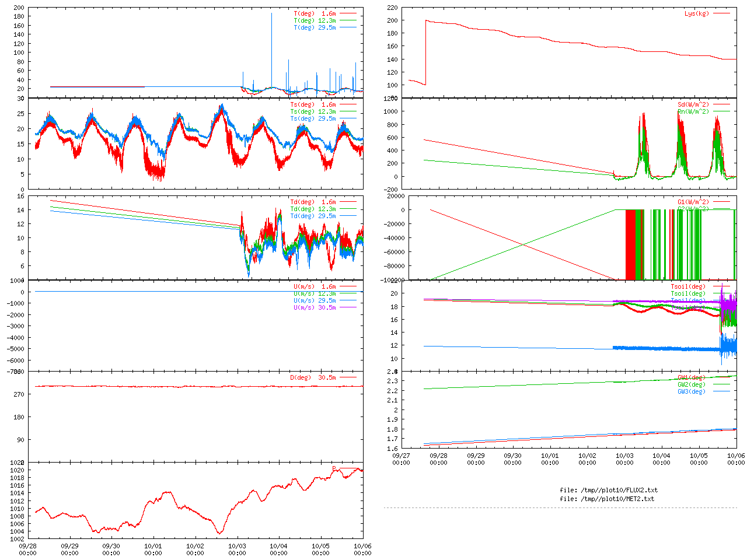This screenshot has width=747, height=560.
Task: Click the "09/27 00:00" time axis label
Action: coord(401,459)
